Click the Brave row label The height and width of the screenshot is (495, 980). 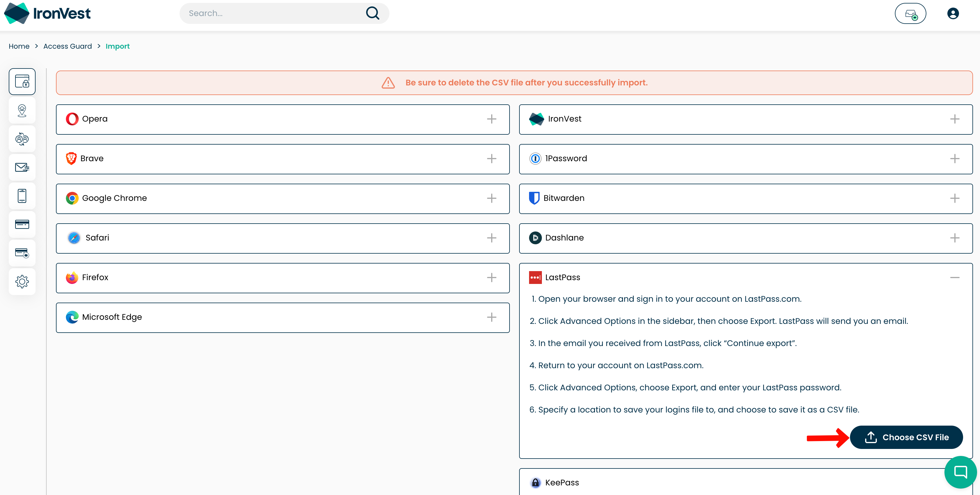pos(92,159)
